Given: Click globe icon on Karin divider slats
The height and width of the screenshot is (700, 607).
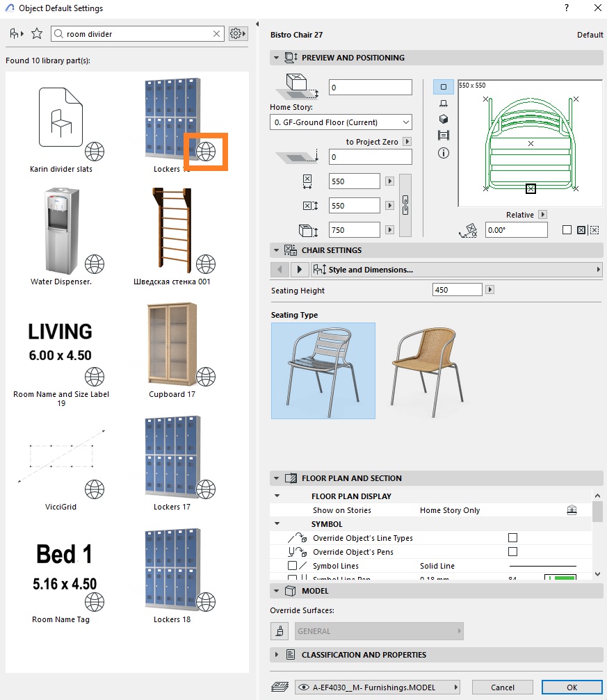Looking at the screenshot, I should point(95,152).
